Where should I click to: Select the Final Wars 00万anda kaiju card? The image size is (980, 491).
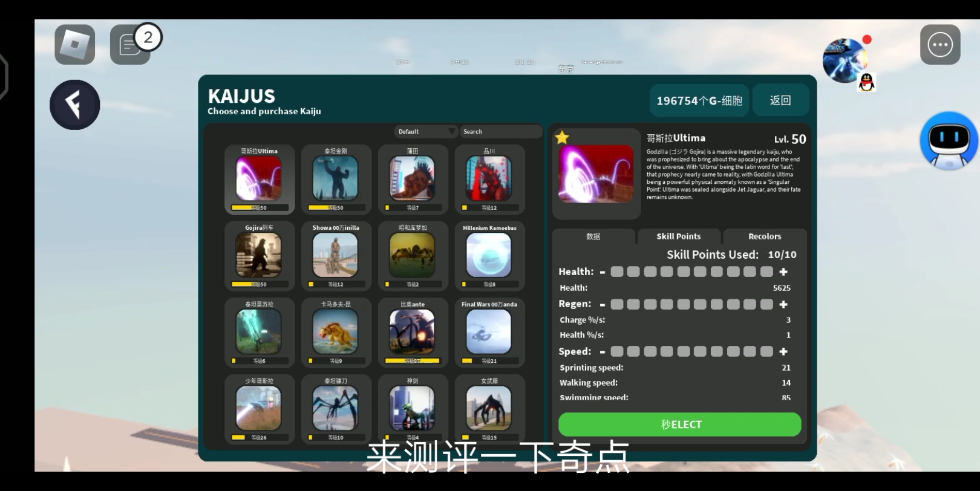click(489, 333)
